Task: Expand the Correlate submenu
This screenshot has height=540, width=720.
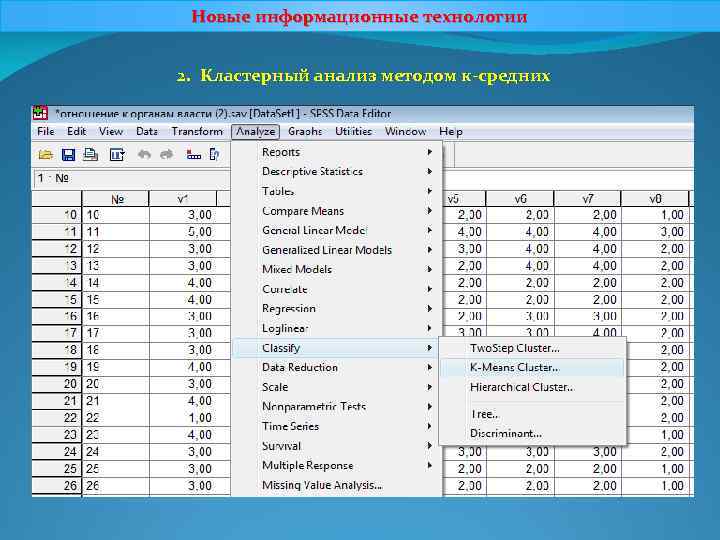Action: (337, 289)
